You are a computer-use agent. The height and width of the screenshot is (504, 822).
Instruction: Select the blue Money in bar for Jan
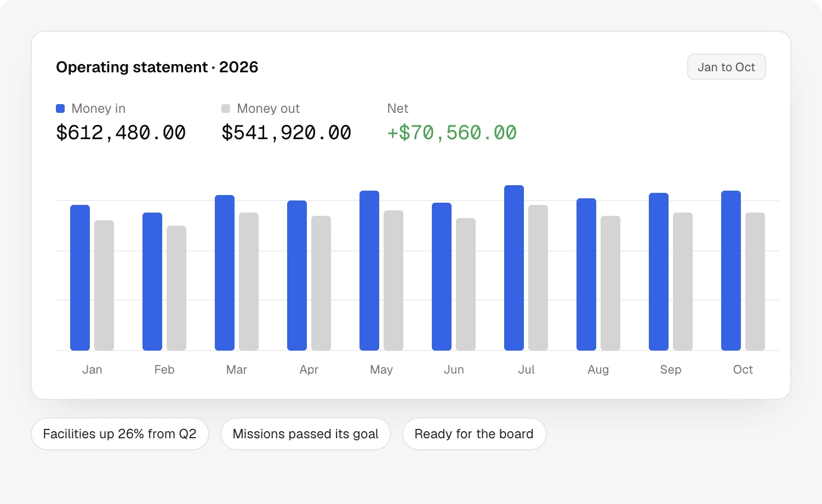tap(80, 278)
